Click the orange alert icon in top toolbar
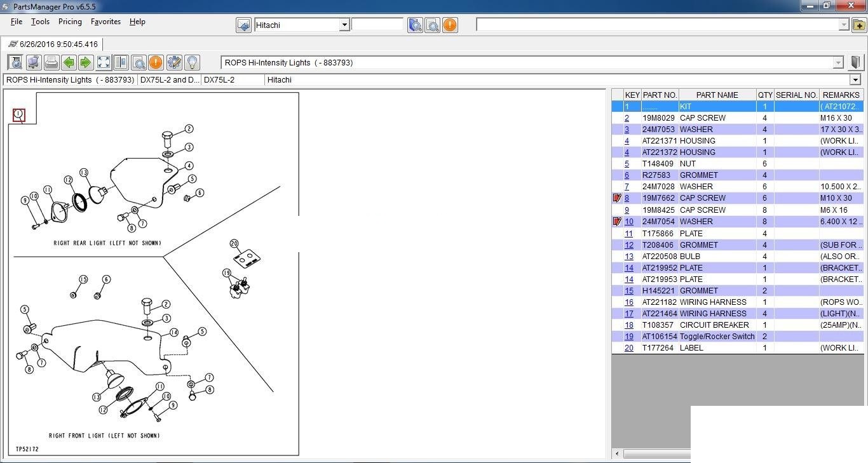This screenshot has width=868, height=463. coord(449,25)
